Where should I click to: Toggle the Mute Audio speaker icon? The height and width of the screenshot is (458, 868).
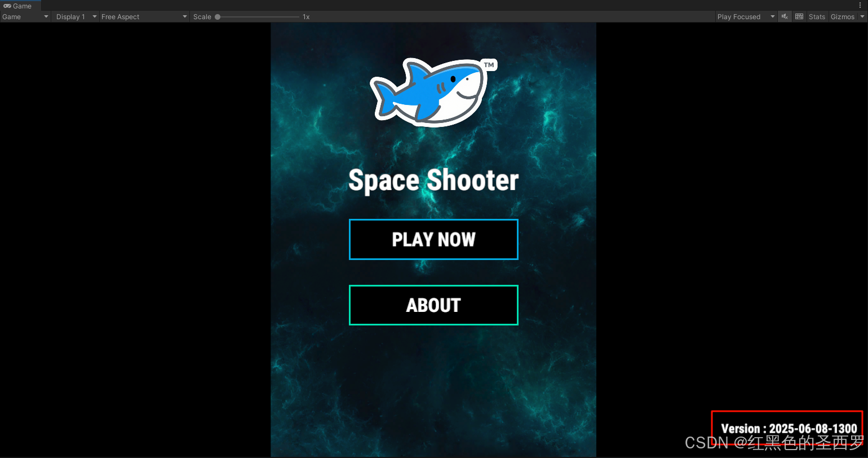785,17
